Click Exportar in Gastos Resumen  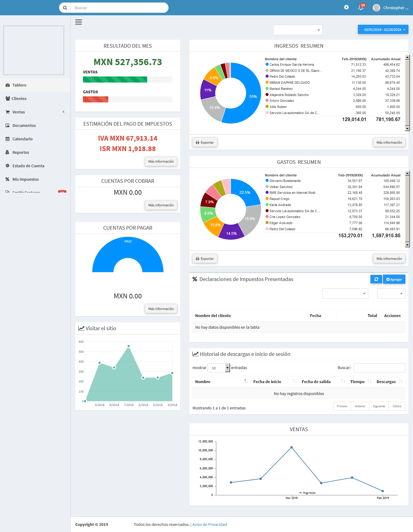pos(205,259)
